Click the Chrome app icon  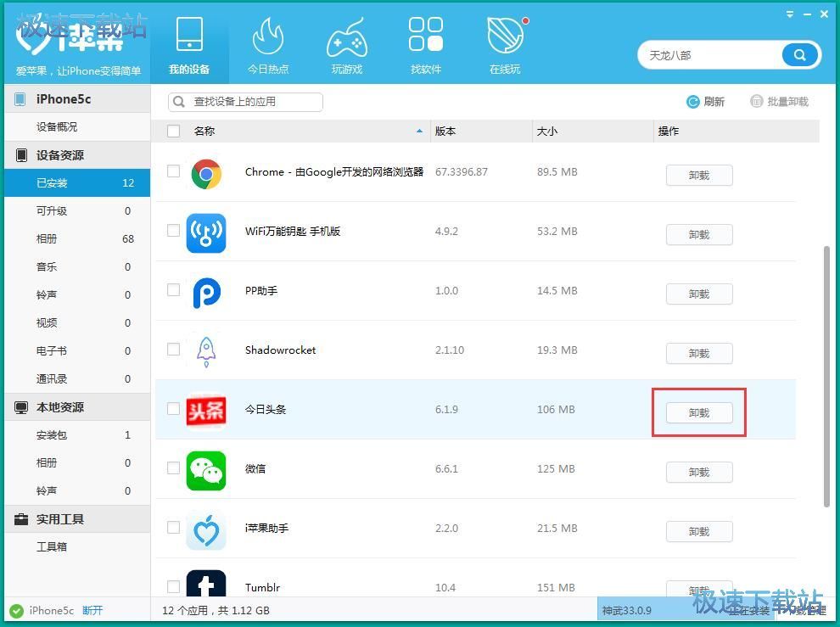(x=206, y=174)
